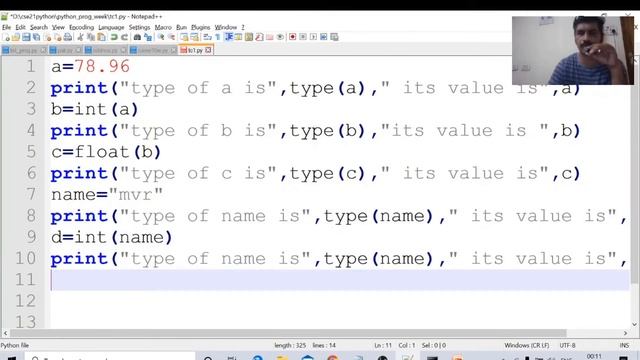Toggle Word Wrap in the toolbar

207,37
